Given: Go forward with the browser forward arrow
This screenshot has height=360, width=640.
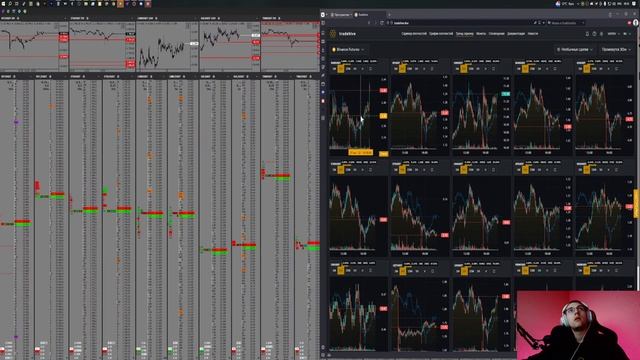Looking at the screenshot, I should click(375, 23).
